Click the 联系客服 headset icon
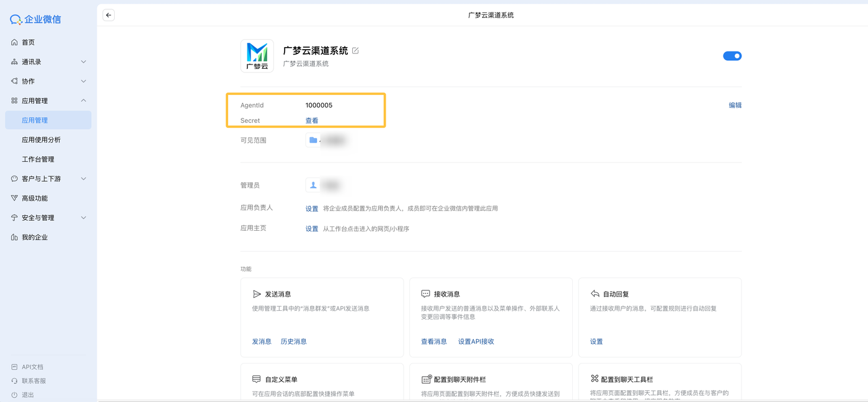The width and height of the screenshot is (868, 402). 14,381
